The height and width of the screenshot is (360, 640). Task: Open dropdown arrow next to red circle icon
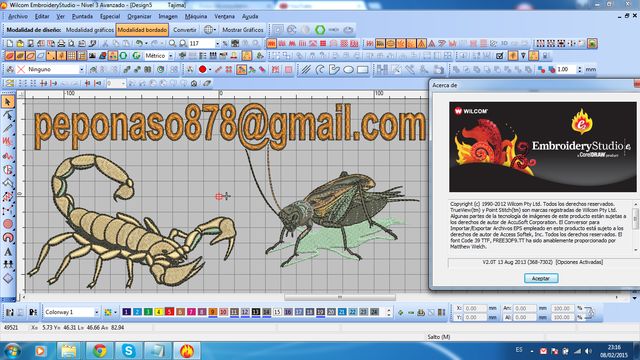pyautogui.click(x=210, y=70)
